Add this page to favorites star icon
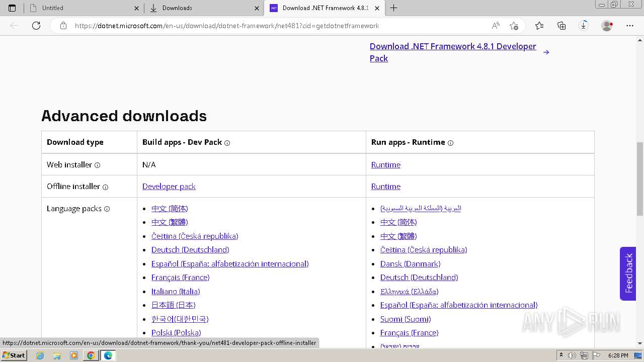 point(514,26)
